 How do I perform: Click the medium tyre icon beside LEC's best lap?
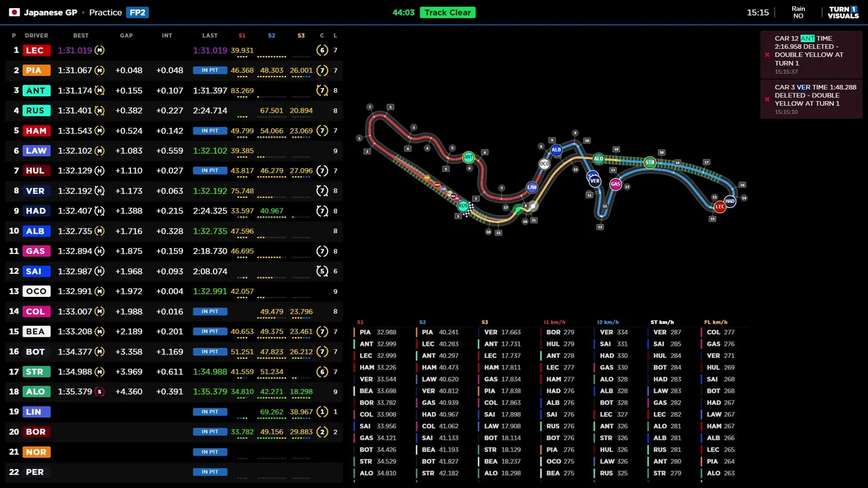point(100,50)
